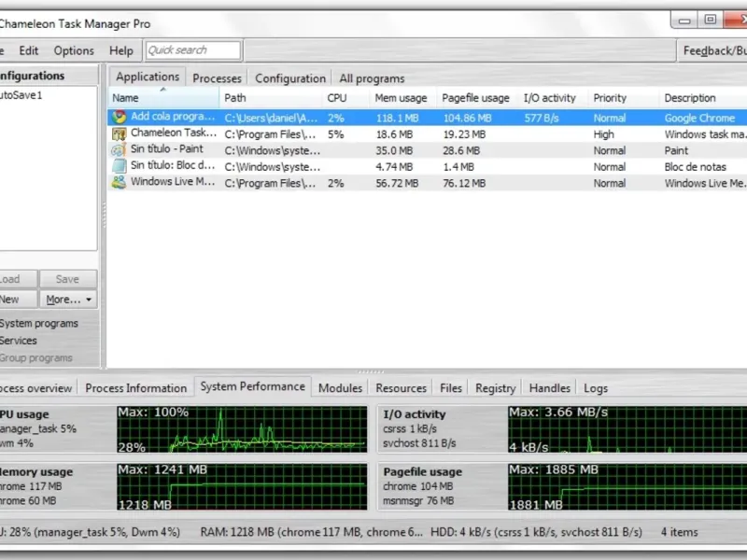The image size is (747, 560).
Task: Click the 118.1 MB memory usage cell
Action: tap(397, 119)
